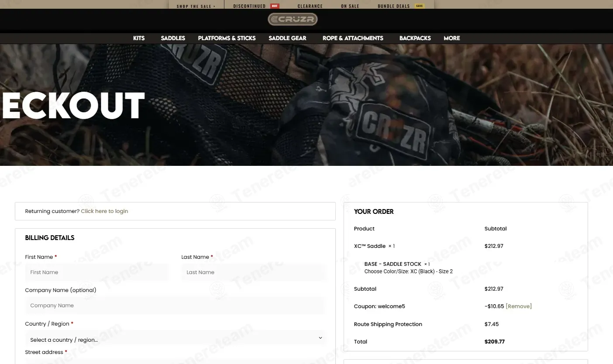
Task: Click the CRUZR logo
Action: point(293,19)
